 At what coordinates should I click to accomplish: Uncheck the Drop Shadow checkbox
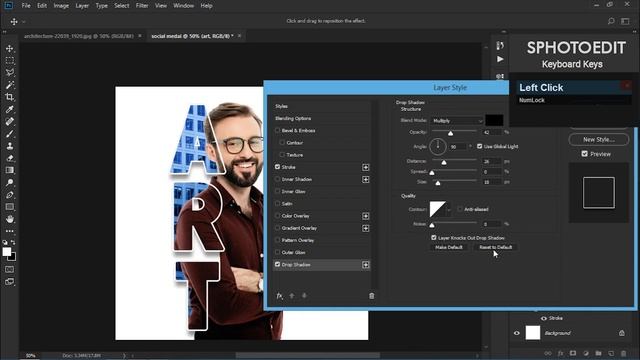[278, 264]
